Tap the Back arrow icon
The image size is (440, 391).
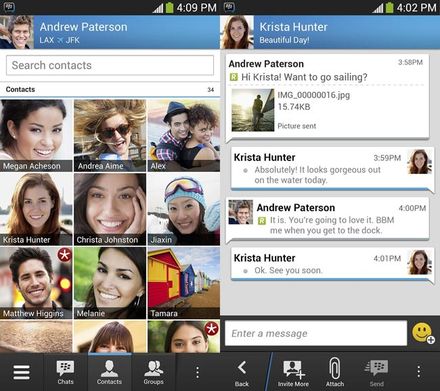pyautogui.click(x=242, y=373)
